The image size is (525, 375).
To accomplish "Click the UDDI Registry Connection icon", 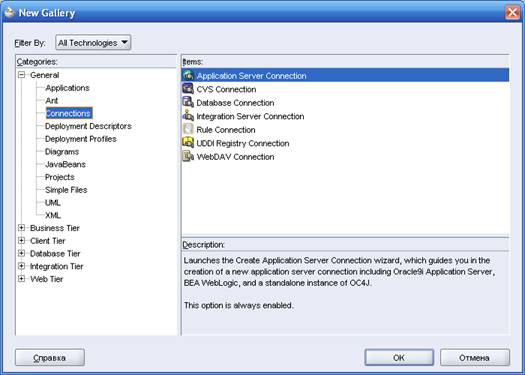I will pyautogui.click(x=188, y=143).
